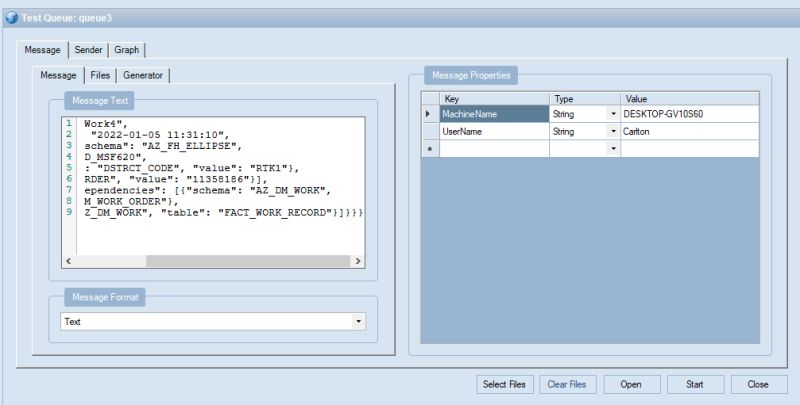Click the line containing "DSTRCT_CODE"
Image resolution: width=800 pixels, height=405 pixels.
[x=192, y=168]
